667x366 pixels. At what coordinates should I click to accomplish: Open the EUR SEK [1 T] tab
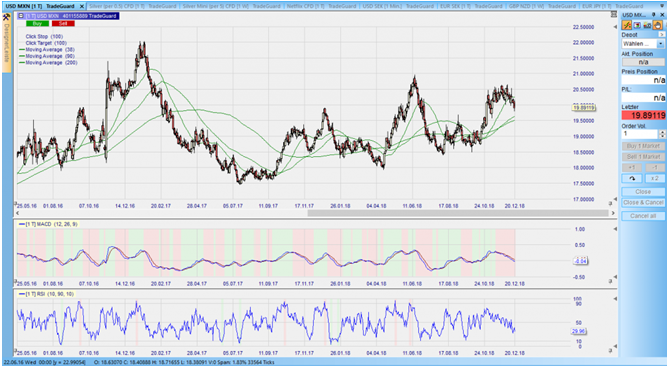[470, 6]
